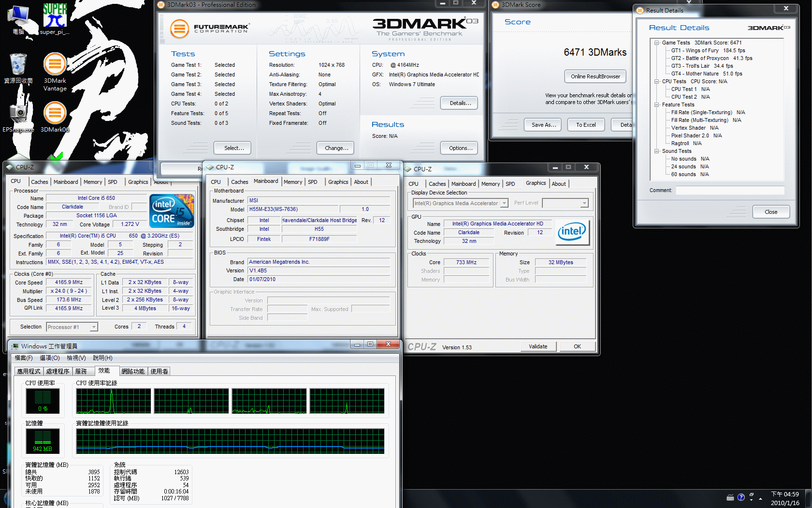Click the 3DMark03 title bar icon
Viewport: 812px width, 508px height.
(x=161, y=5)
